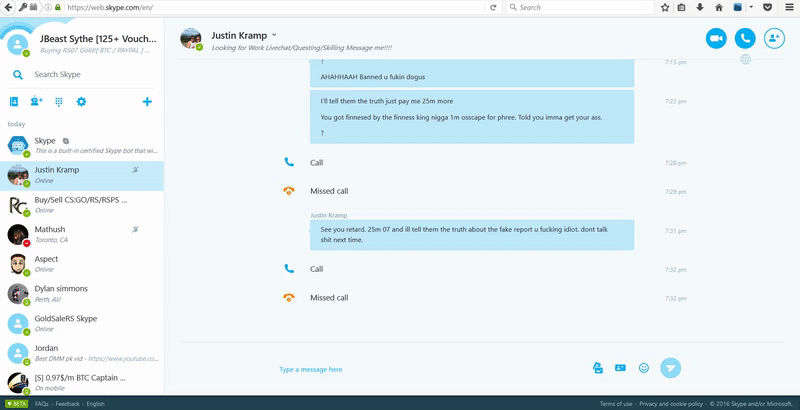Click the BETA badge button

pyautogui.click(x=17, y=404)
